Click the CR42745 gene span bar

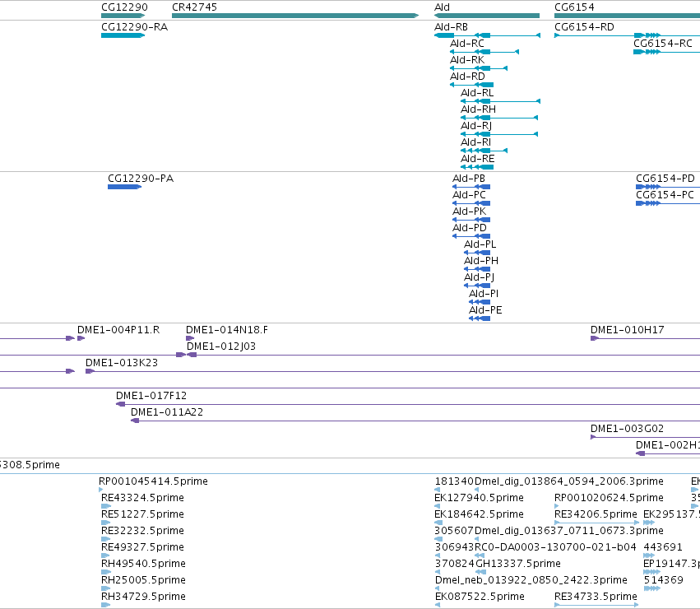(295, 16)
